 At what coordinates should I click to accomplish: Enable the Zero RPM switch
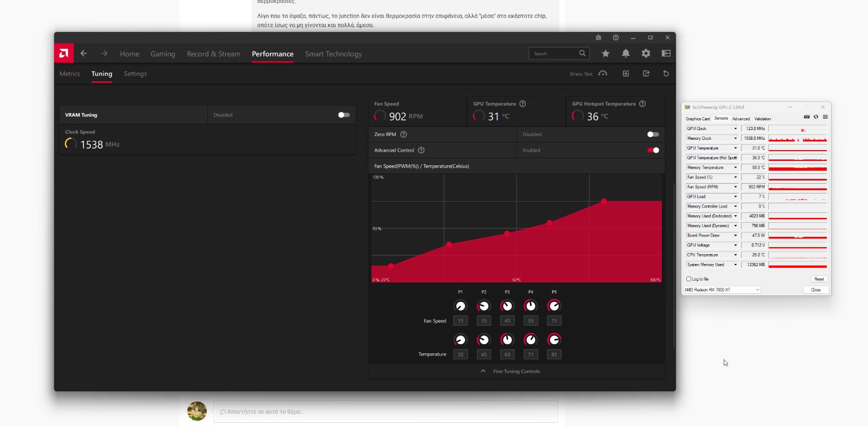tap(653, 134)
